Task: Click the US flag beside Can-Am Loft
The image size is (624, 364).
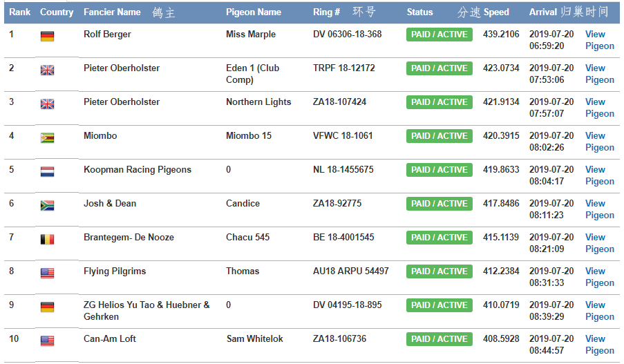Action: click(x=47, y=341)
